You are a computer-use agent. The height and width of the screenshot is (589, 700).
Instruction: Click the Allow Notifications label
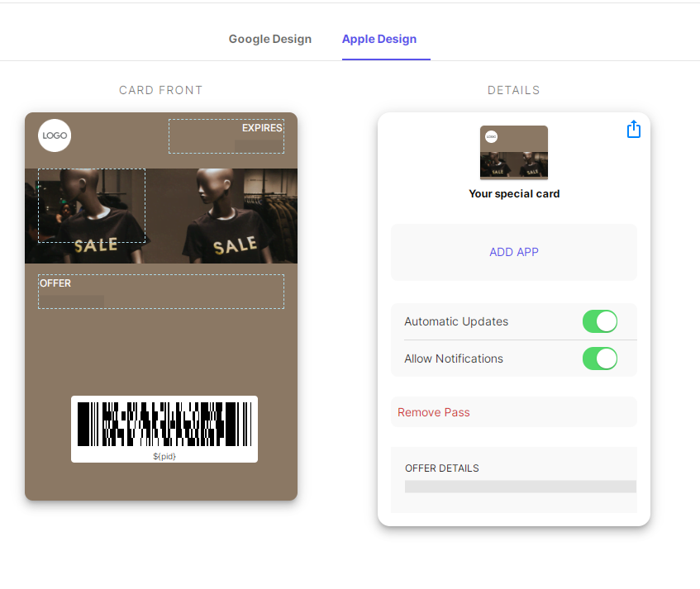click(454, 359)
